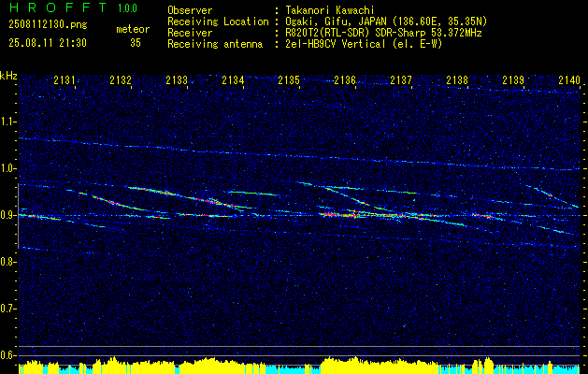Click the Receiving Location label
This screenshot has height=374, width=588.
(x=218, y=22)
